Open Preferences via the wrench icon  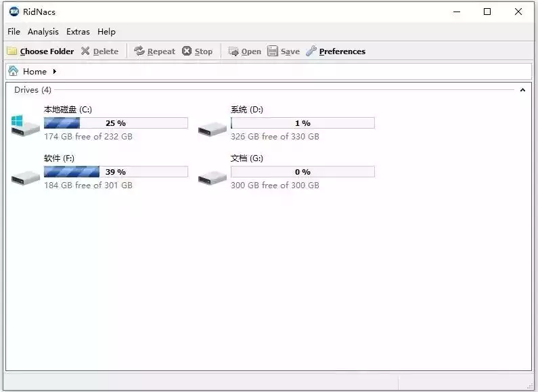coord(311,51)
